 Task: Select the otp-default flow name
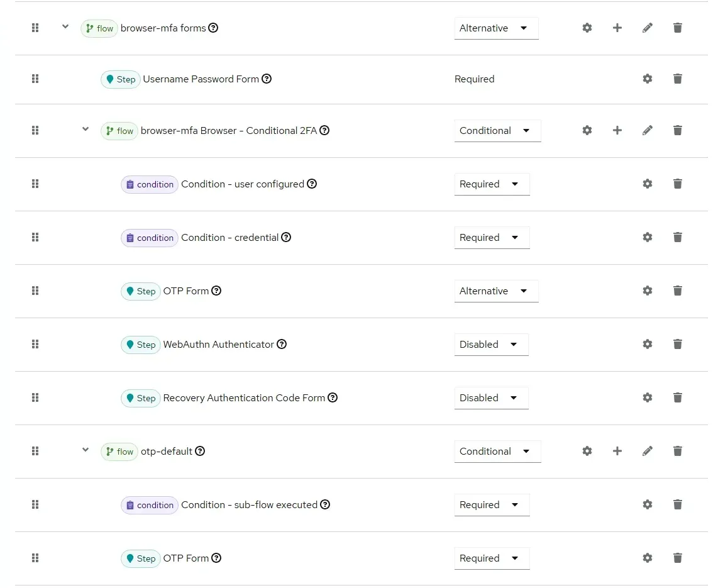pos(167,452)
